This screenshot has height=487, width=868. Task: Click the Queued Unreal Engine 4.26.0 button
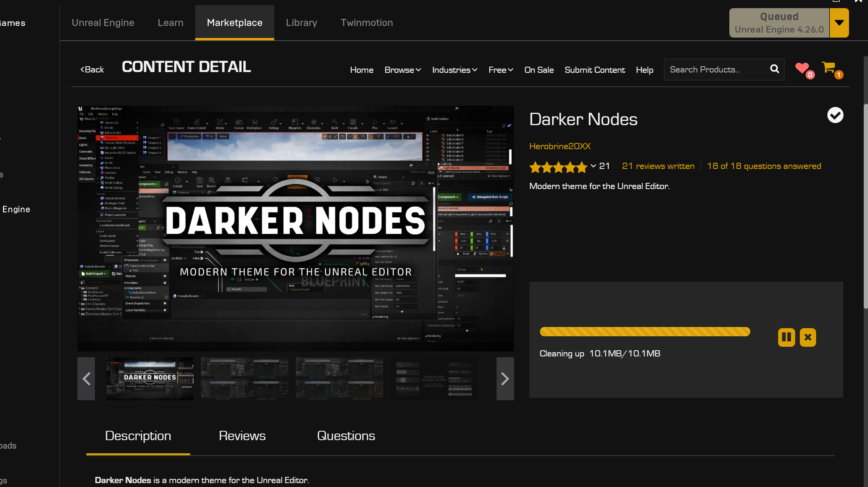click(x=779, y=23)
